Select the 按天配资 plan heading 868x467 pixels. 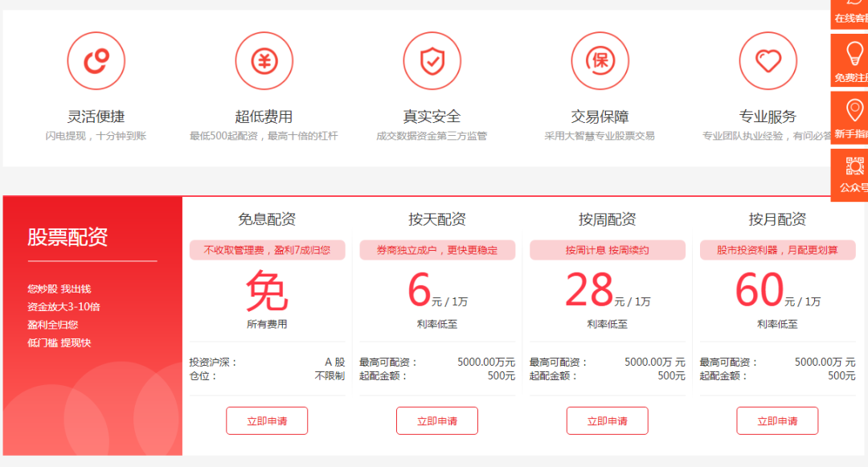tap(437, 219)
